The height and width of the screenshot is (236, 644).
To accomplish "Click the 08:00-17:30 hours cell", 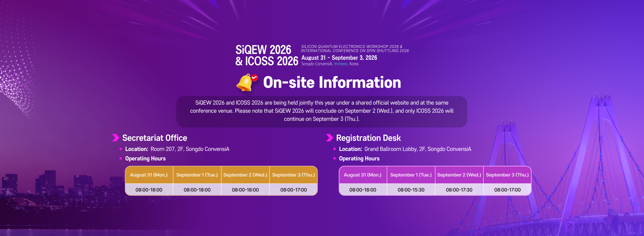I will click(x=459, y=190).
